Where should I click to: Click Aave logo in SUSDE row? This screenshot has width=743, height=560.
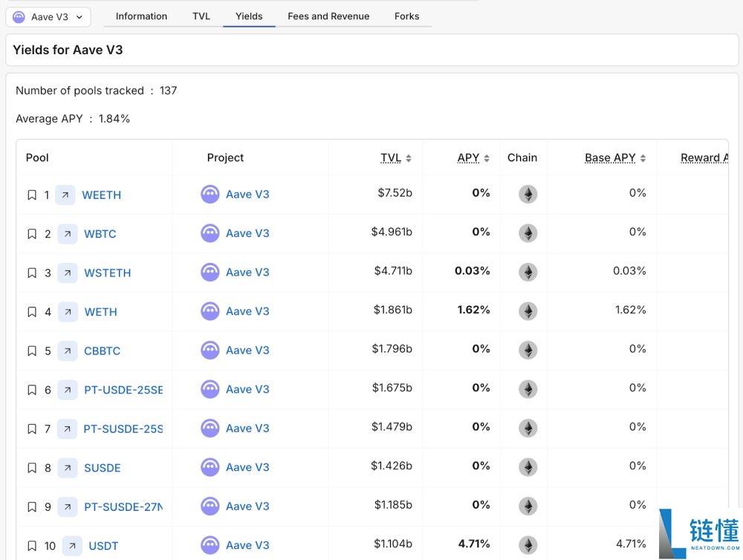tap(210, 467)
